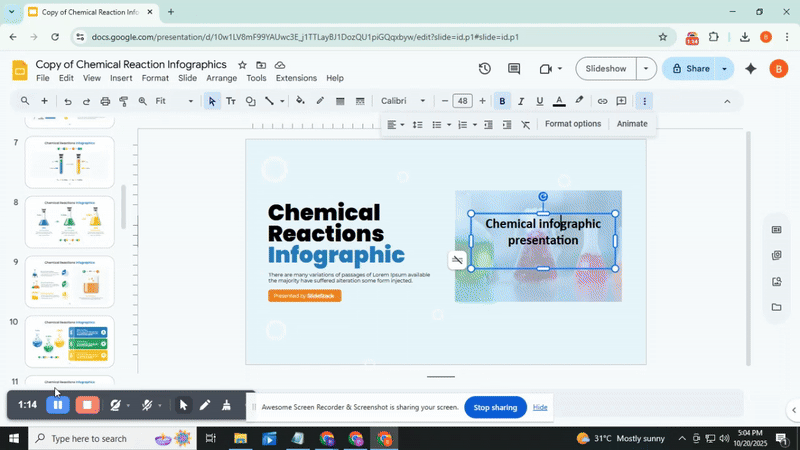Select slide 8 thumbnail in filmstrip

coord(69,222)
